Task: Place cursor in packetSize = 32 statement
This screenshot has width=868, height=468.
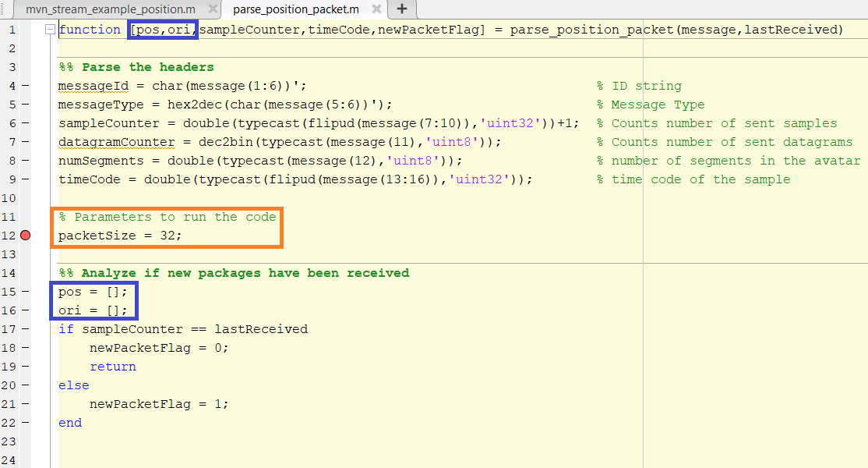Action: (x=120, y=236)
